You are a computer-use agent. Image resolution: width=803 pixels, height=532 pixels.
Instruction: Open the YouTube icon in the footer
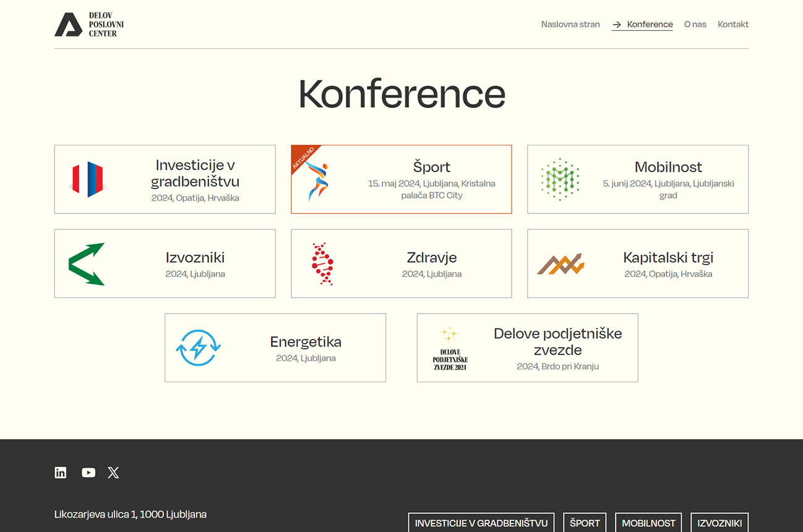[88, 473]
